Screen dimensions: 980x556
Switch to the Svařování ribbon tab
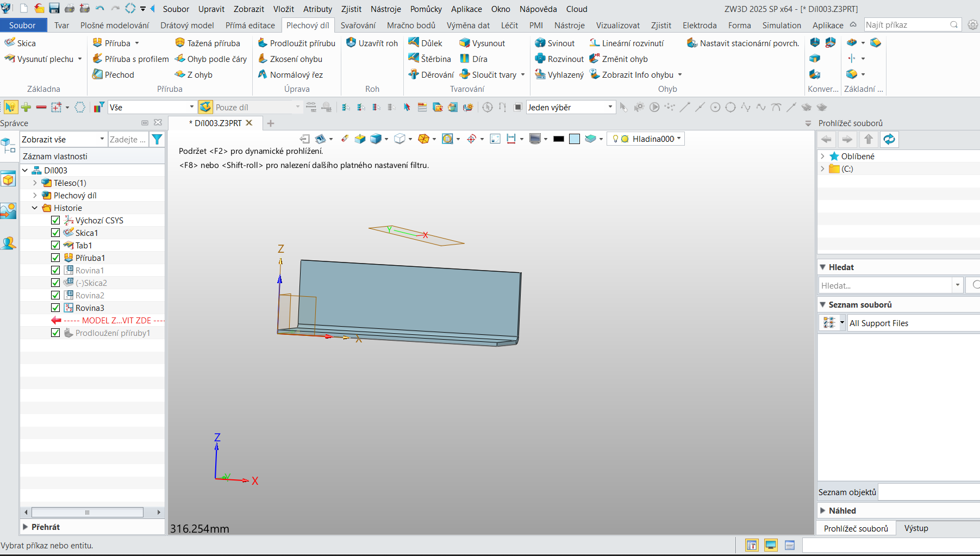point(358,25)
